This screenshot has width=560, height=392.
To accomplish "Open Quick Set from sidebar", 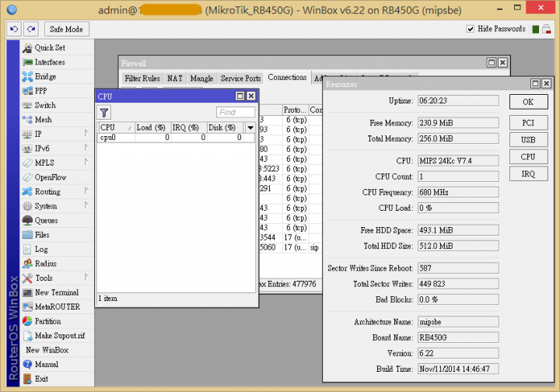I will click(50, 47).
